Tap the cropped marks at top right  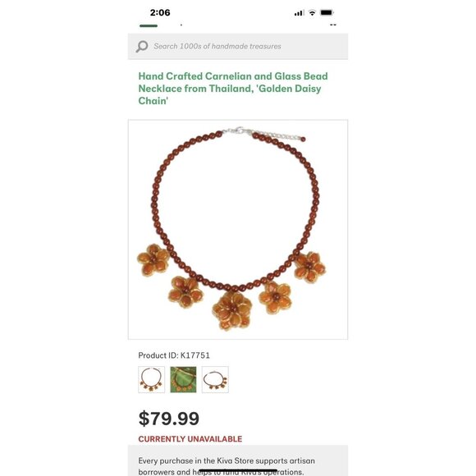(x=333, y=25)
